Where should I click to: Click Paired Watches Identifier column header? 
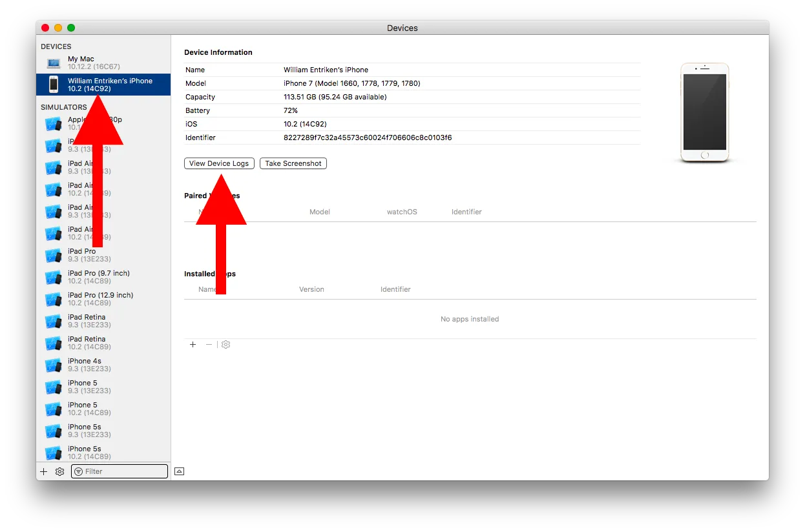[x=466, y=212]
